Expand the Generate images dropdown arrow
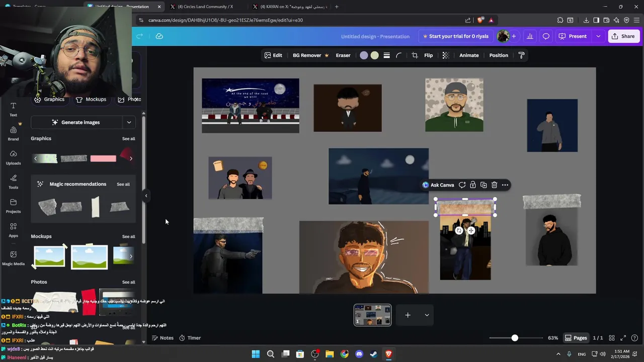The width and height of the screenshot is (644, 362). coord(129,122)
